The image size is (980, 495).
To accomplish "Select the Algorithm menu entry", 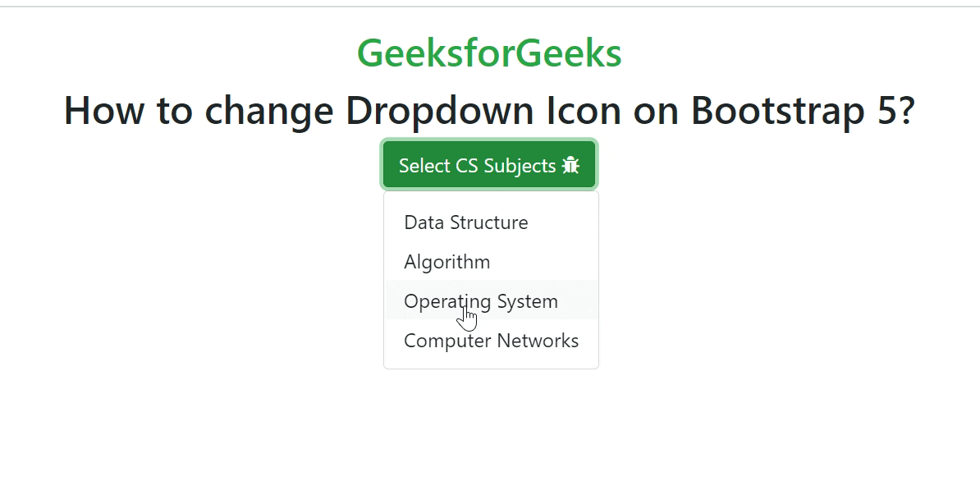I will point(447,262).
